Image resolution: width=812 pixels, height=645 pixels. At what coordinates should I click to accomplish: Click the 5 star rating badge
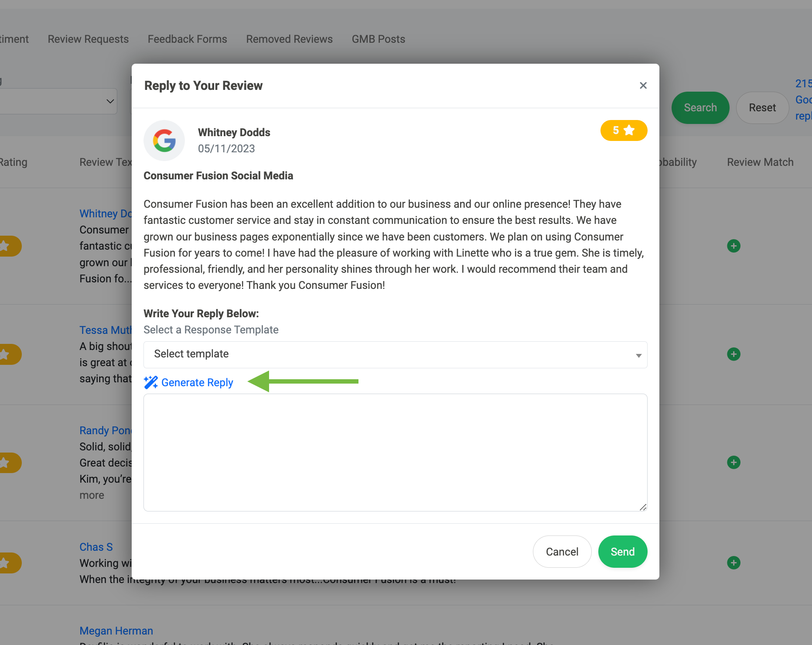[624, 130]
